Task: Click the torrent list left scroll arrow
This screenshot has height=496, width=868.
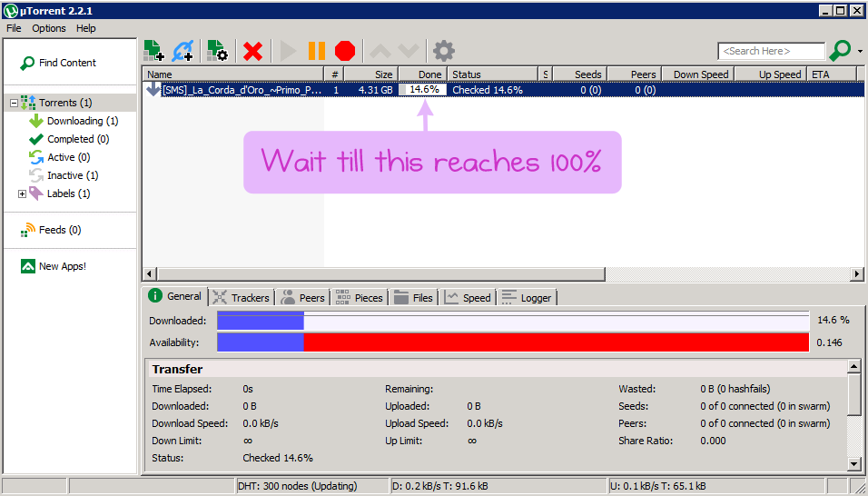Action: tap(149, 273)
